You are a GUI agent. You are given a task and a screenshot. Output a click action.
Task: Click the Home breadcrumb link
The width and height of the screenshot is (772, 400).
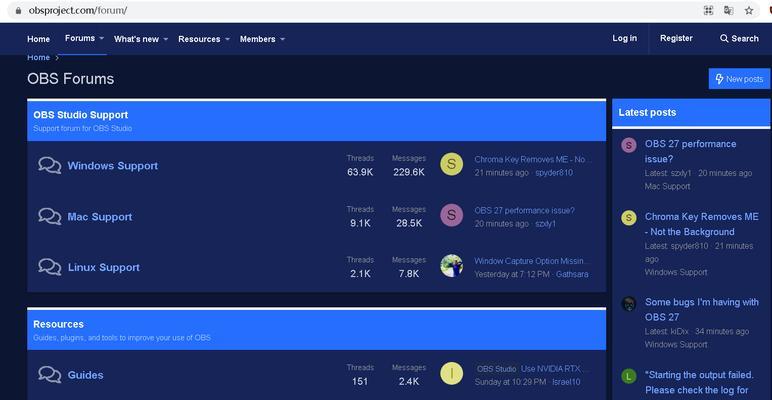[x=38, y=58]
